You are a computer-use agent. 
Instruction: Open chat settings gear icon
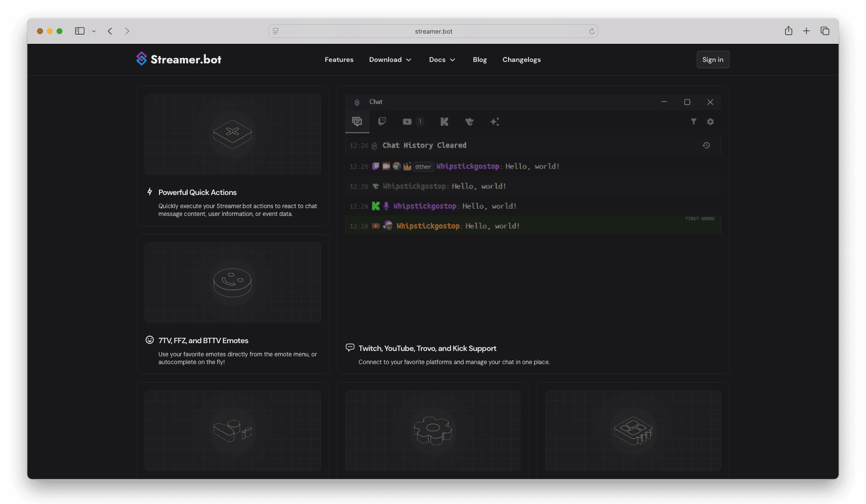710,122
